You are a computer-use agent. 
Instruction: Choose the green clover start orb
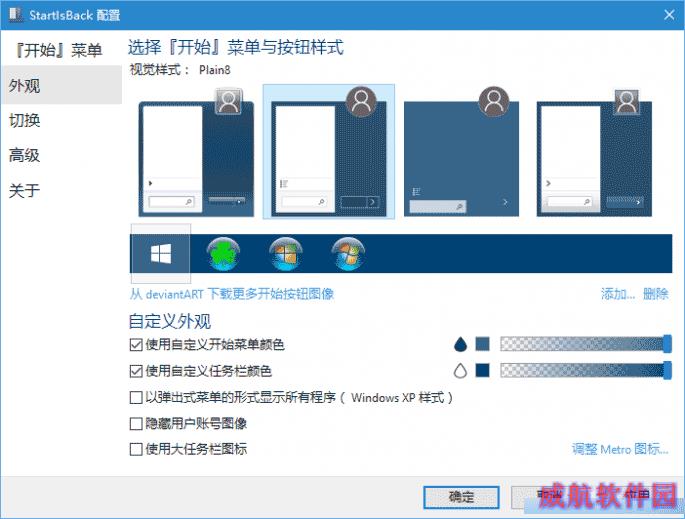(x=223, y=254)
